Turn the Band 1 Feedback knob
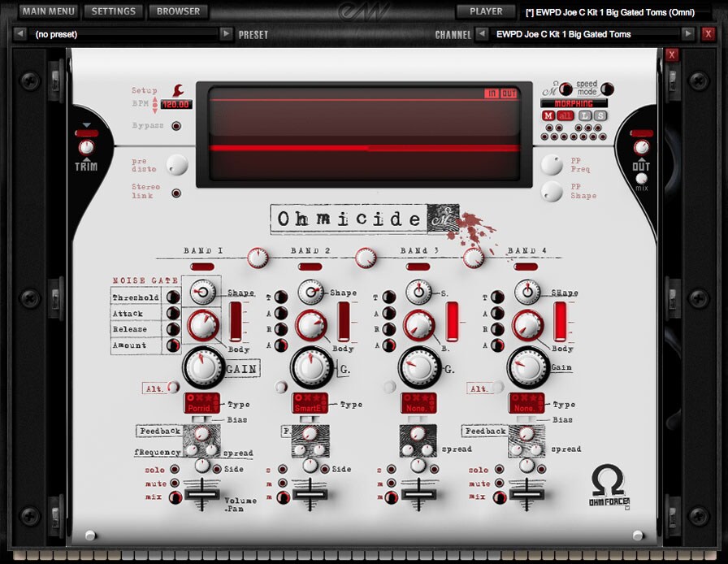Image resolution: width=728 pixels, height=564 pixels. click(x=201, y=433)
